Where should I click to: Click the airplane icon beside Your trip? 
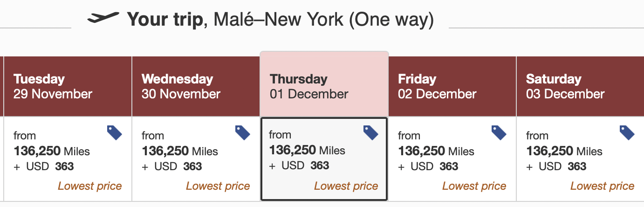[103, 18]
